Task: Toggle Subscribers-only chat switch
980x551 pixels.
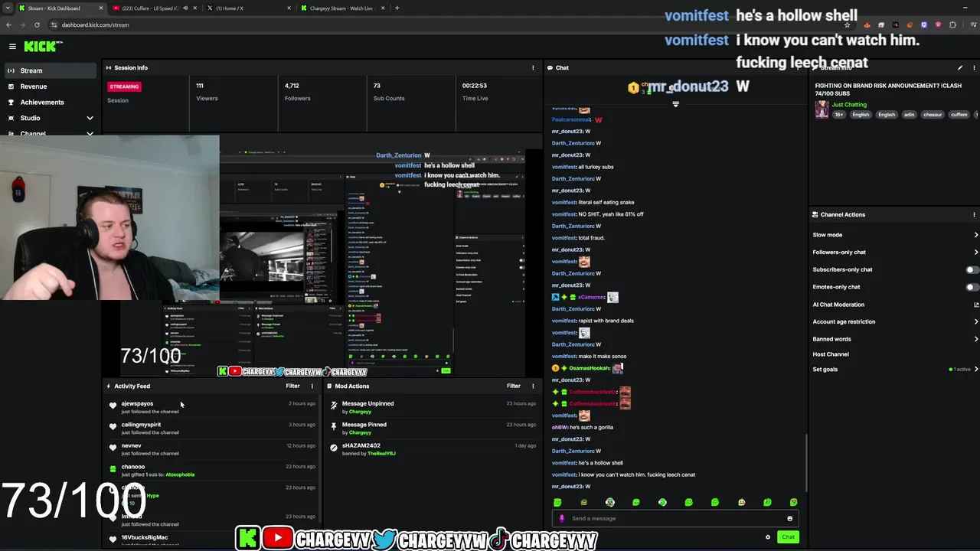Action: coord(971,269)
